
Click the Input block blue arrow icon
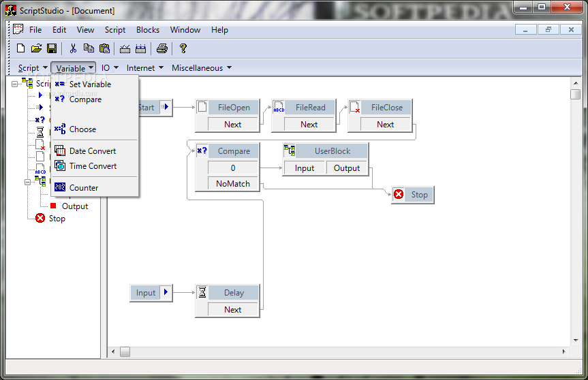click(x=166, y=292)
